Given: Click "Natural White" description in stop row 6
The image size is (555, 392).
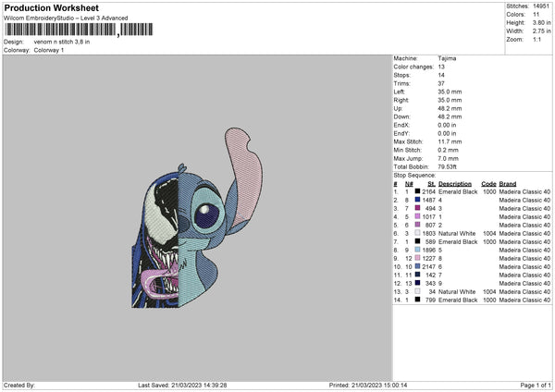Looking at the screenshot, I should [457, 234].
